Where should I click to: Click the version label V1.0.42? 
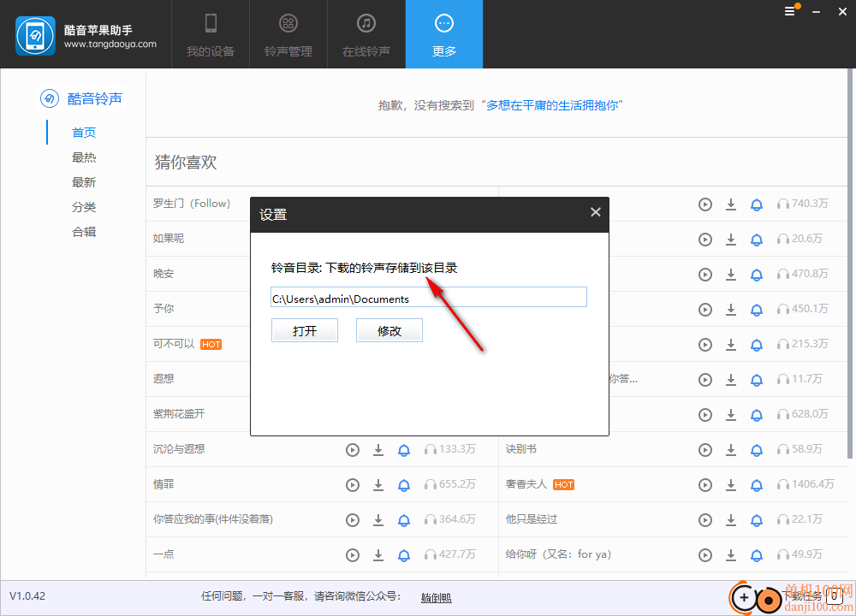pos(27,595)
